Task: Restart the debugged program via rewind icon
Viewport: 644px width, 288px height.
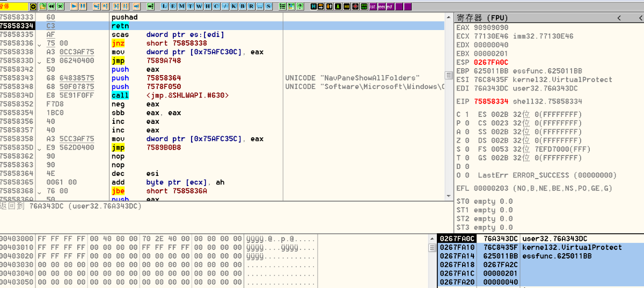Action: coord(52,6)
